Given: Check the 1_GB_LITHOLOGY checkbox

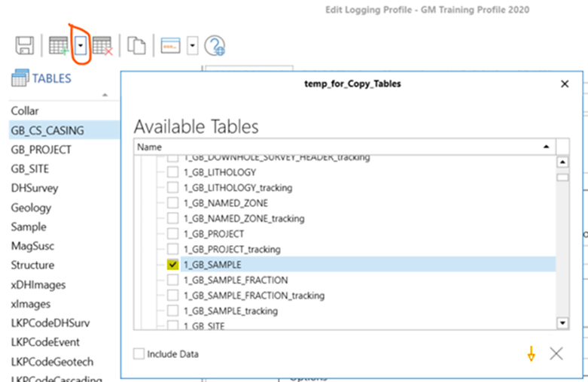Looking at the screenshot, I should pyautogui.click(x=172, y=172).
